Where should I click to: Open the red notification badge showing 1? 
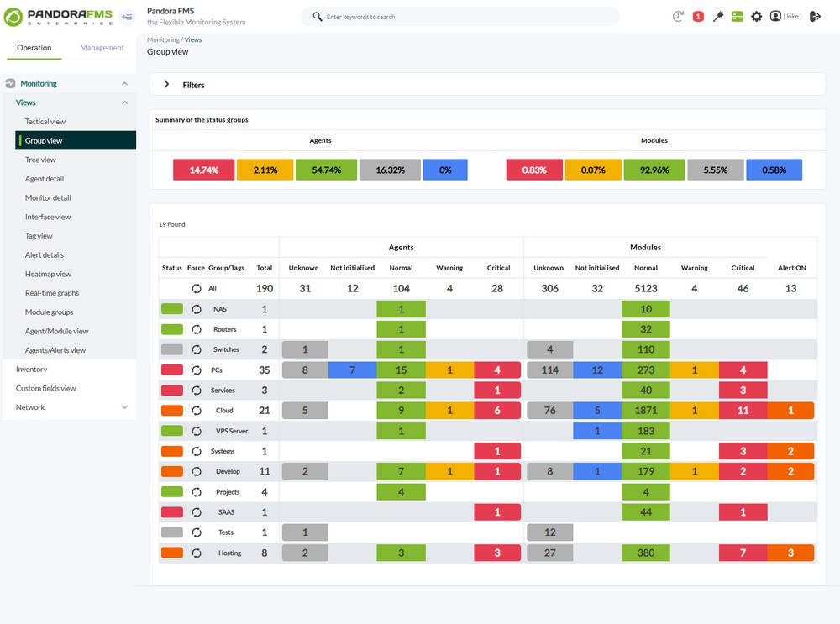pos(698,17)
